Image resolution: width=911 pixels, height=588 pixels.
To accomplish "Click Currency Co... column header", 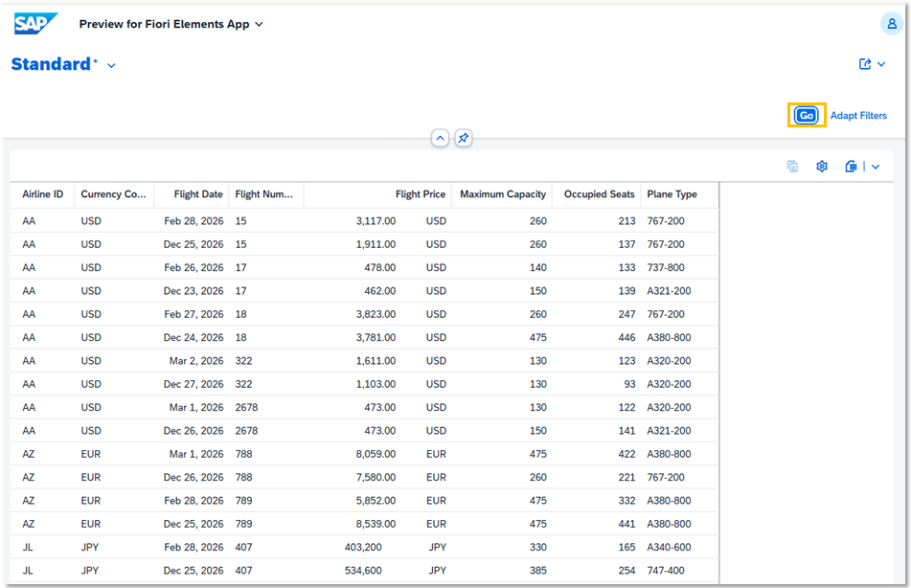I will pyautogui.click(x=113, y=194).
